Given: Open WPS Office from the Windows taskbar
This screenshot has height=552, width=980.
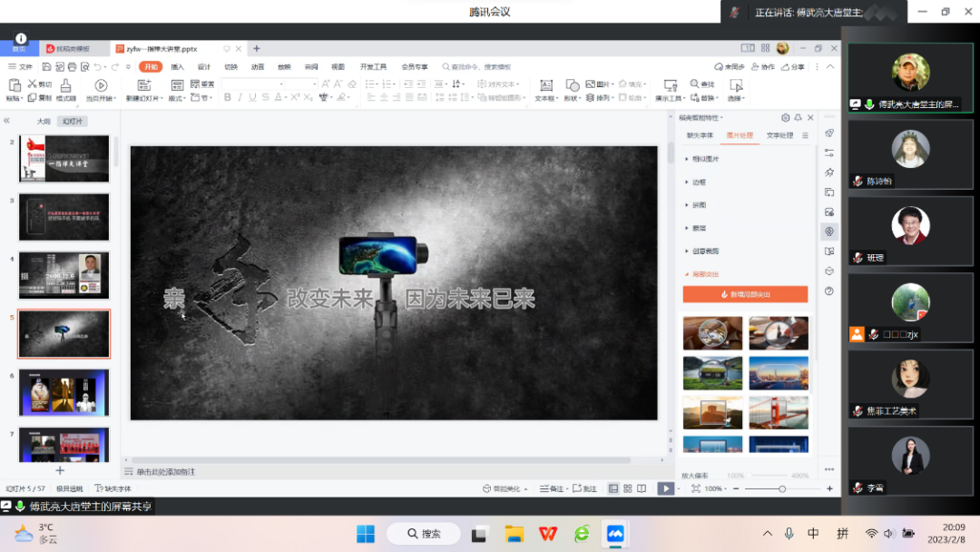Looking at the screenshot, I should (548, 533).
